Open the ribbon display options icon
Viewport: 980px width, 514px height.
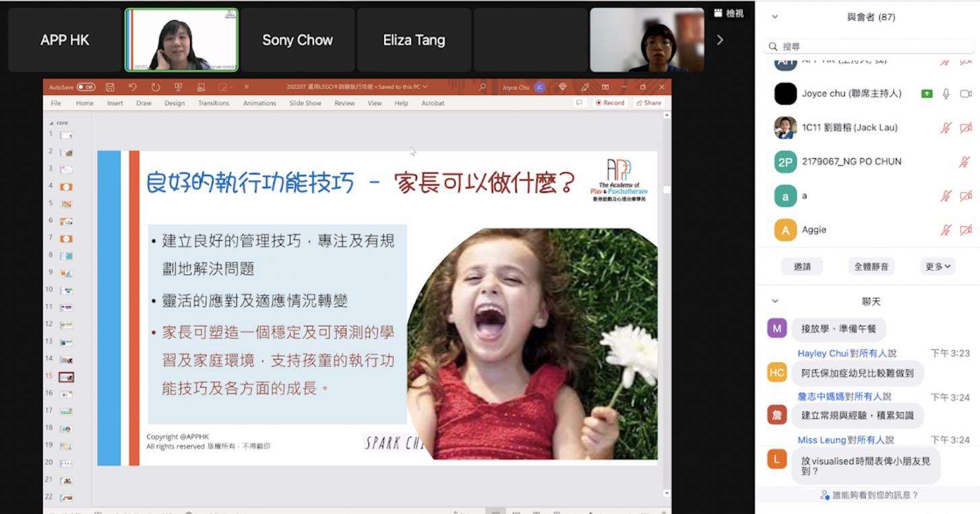[x=605, y=87]
